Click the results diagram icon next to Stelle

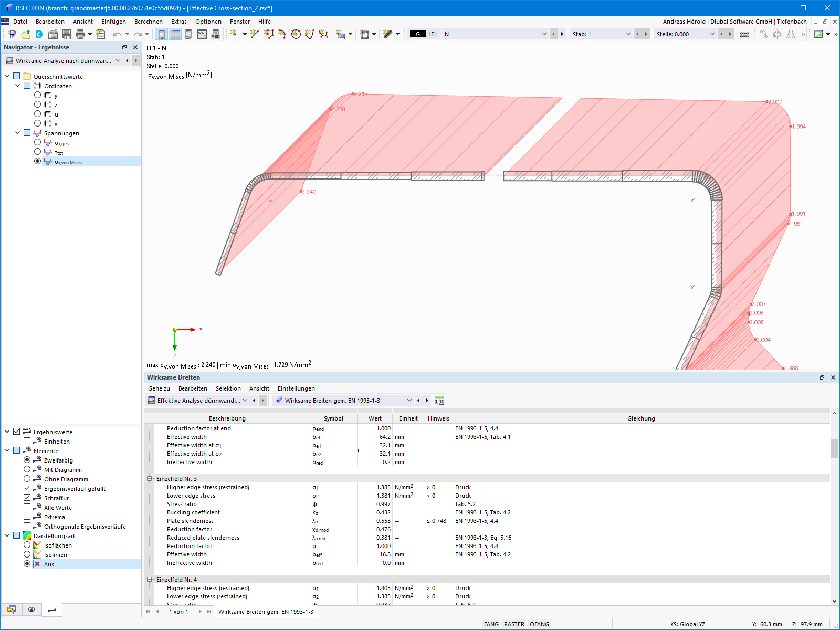point(744,34)
